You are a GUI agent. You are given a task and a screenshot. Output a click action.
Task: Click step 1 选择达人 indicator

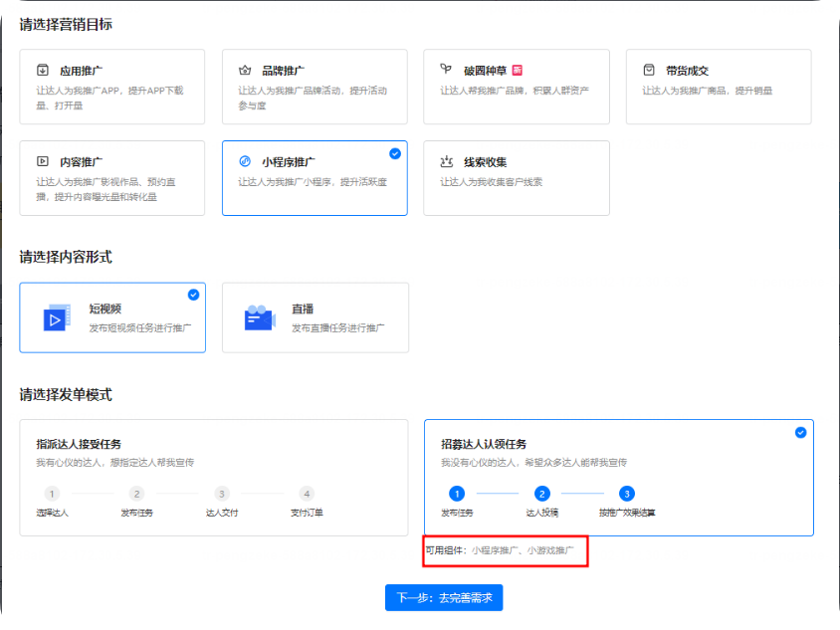tap(51, 494)
